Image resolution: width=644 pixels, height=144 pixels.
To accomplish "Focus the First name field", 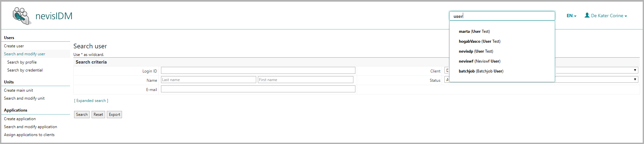I will pos(305,80).
